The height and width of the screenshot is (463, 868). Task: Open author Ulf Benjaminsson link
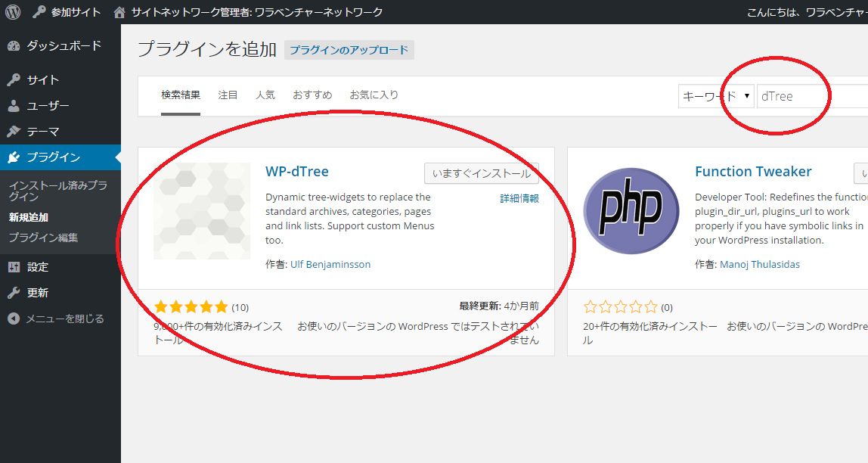click(330, 264)
